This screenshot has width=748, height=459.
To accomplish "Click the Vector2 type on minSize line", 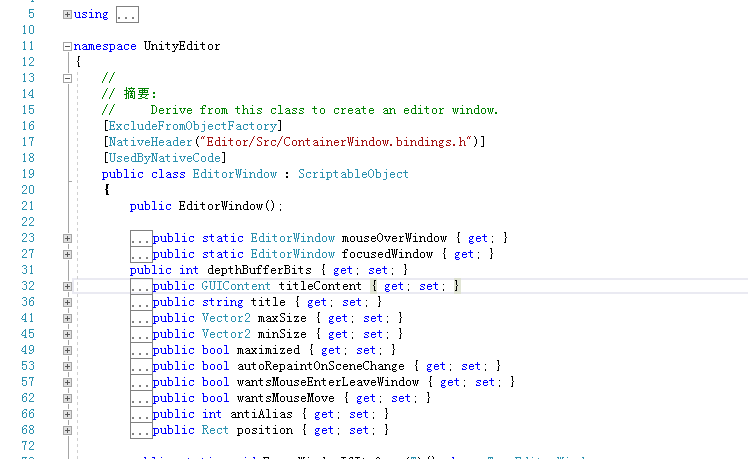I will (x=226, y=334).
